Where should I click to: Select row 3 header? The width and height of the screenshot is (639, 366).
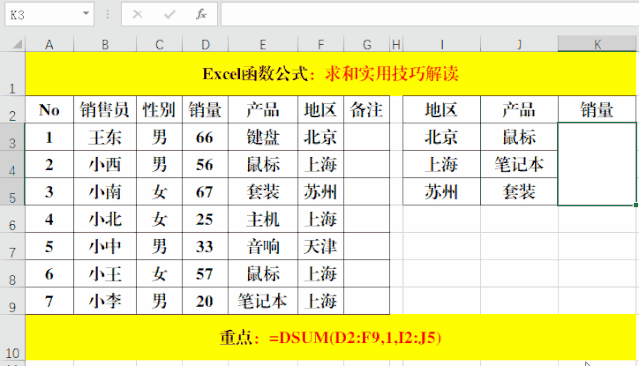coord(12,137)
